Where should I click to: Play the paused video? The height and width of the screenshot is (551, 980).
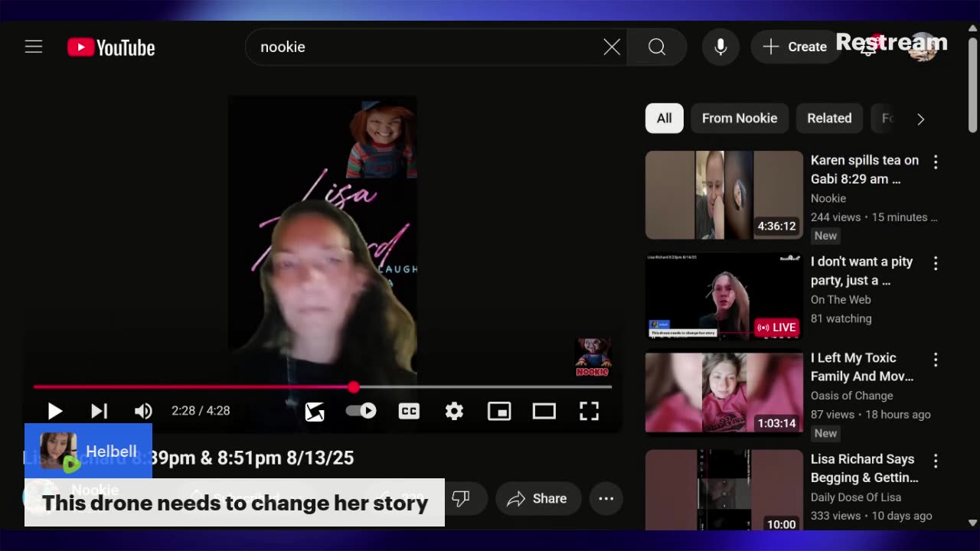[54, 411]
